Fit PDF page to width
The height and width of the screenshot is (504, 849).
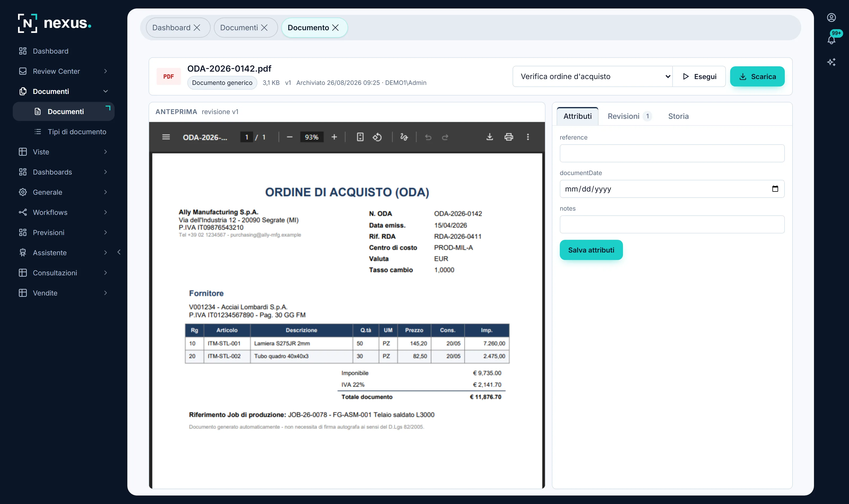tap(360, 137)
